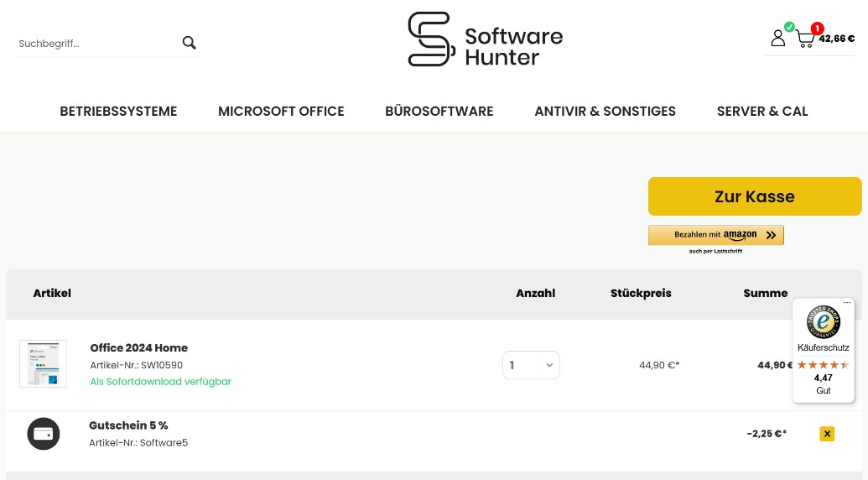Click the search magnifier icon
868x480 pixels.
[190, 43]
